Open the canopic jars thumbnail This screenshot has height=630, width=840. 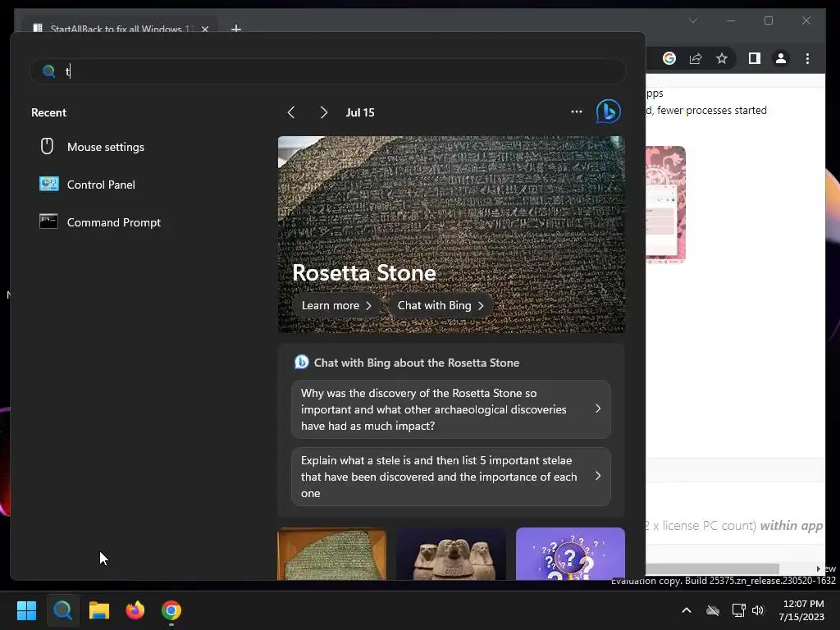pyautogui.click(x=451, y=554)
